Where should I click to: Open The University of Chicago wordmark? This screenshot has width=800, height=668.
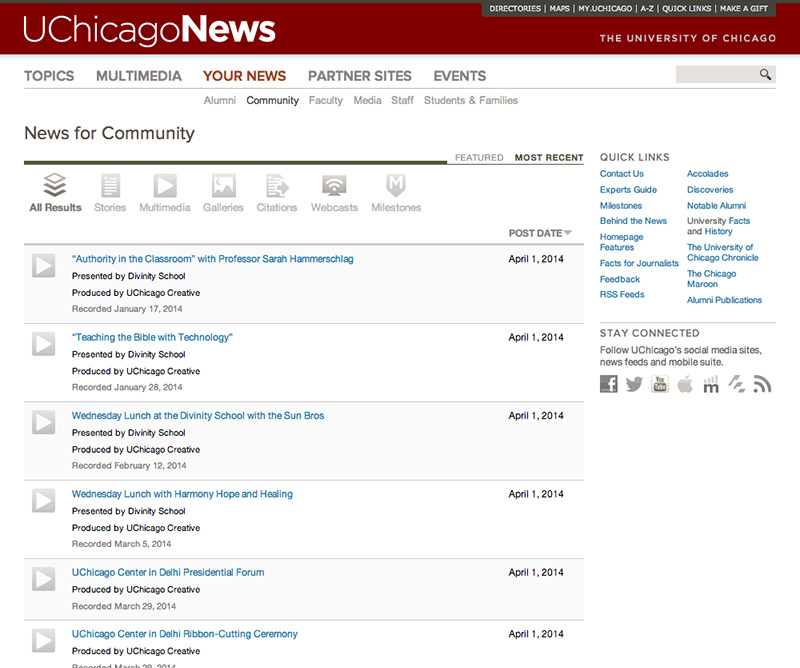pyautogui.click(x=688, y=38)
